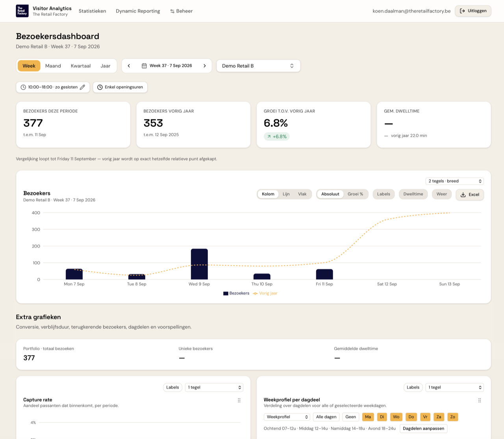
Task: Toggle the Weer overlay
Action: click(x=442, y=194)
